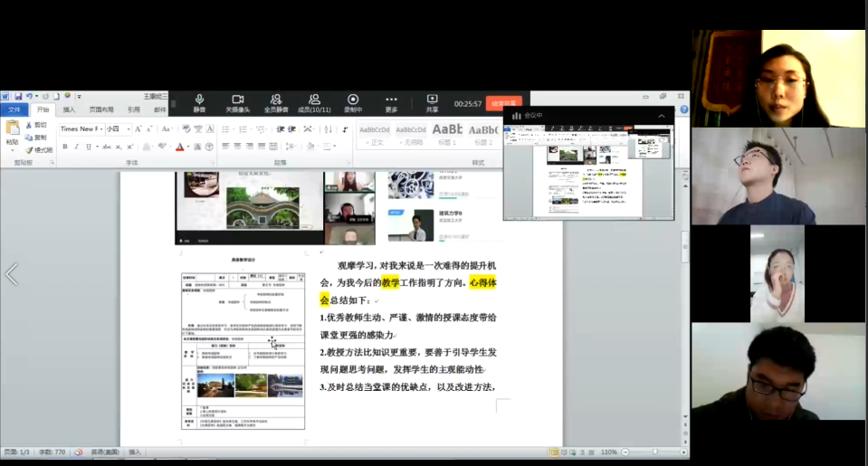This screenshot has height=466, width=868.
Task: Click the 格式刷 format painter button
Action: point(40,149)
